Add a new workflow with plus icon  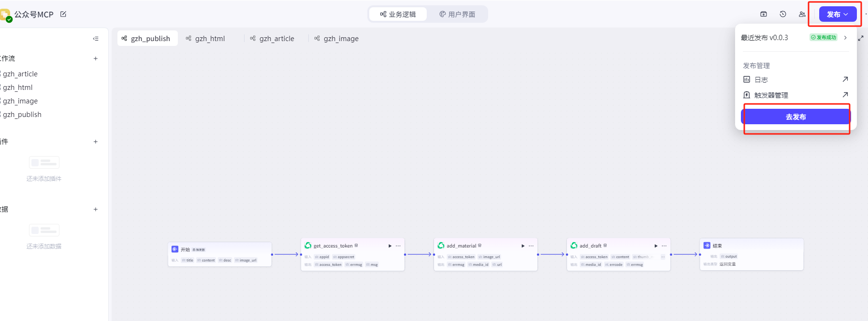96,58
